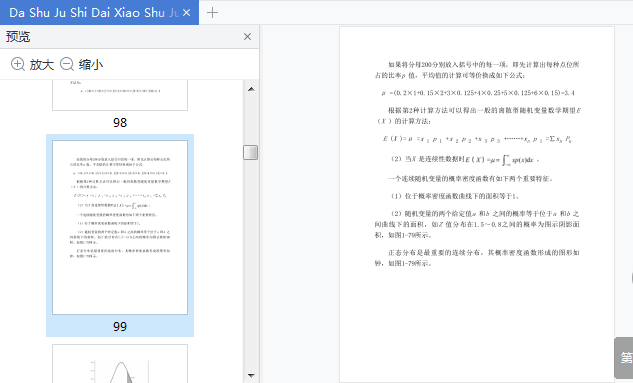Close the 预览 preview panel
The width and height of the screenshot is (633, 383).
tap(247, 37)
